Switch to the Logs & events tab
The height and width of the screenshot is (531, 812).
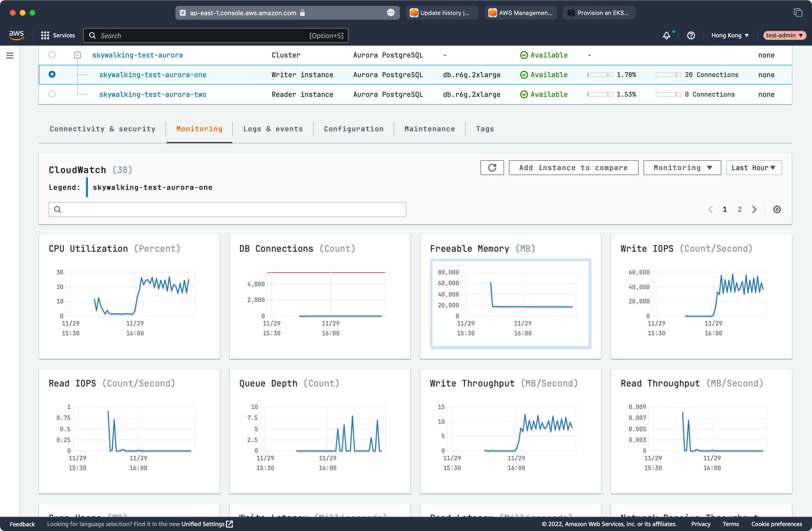coord(273,129)
